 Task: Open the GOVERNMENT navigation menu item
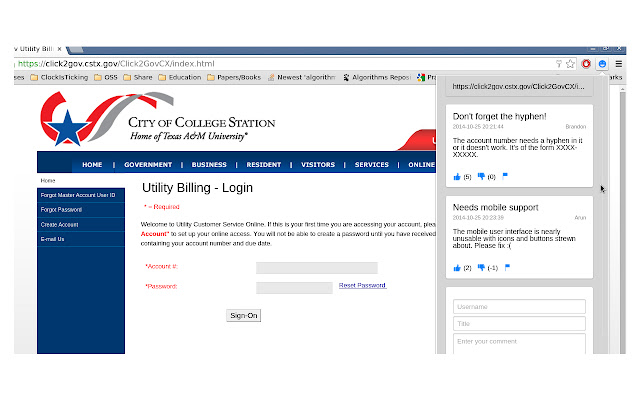coord(148,164)
